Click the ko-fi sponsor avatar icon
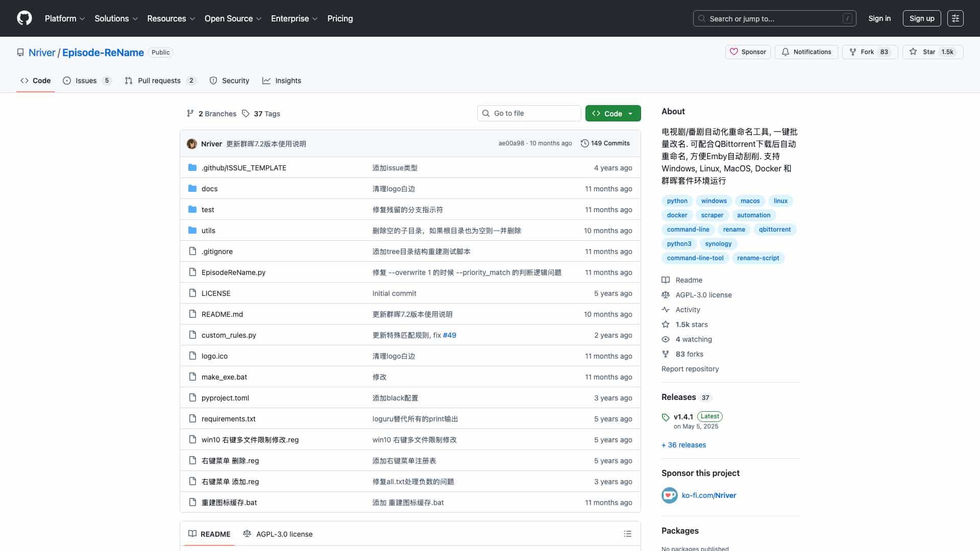Image resolution: width=980 pixels, height=551 pixels. [669, 495]
